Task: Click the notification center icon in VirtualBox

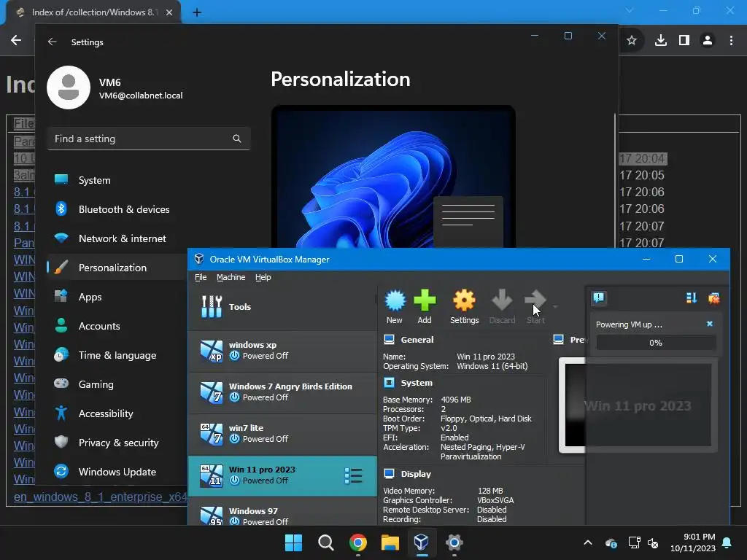Action: point(599,298)
